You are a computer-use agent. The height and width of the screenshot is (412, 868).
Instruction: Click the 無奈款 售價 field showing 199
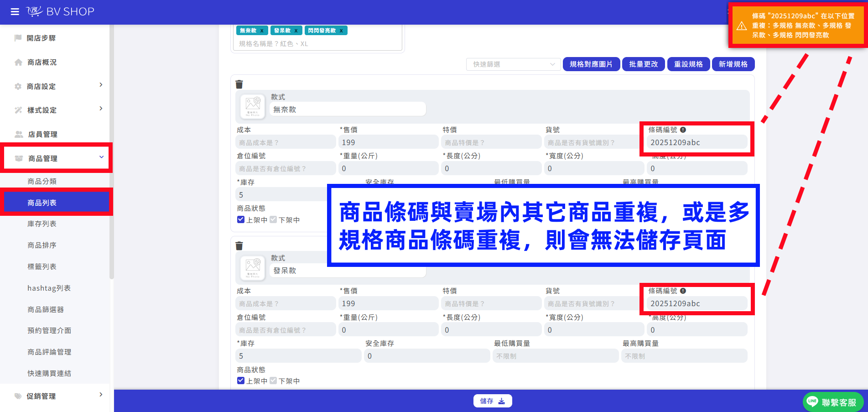[389, 142]
